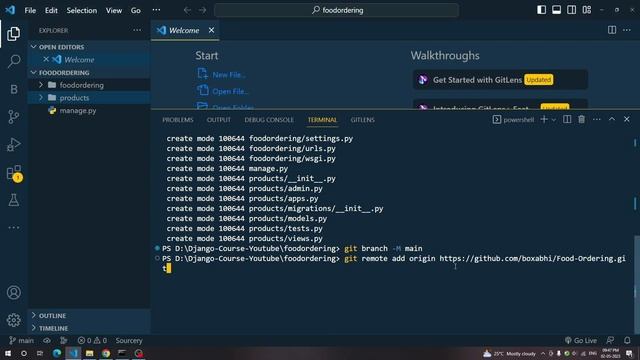The width and height of the screenshot is (640, 360).
Task: Open the Run and Debug view
Action: tap(13, 144)
